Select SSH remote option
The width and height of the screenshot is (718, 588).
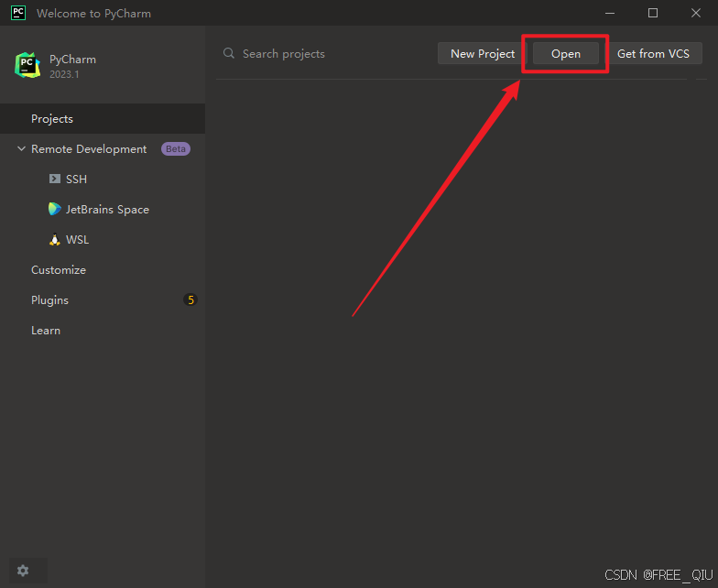[76, 180]
